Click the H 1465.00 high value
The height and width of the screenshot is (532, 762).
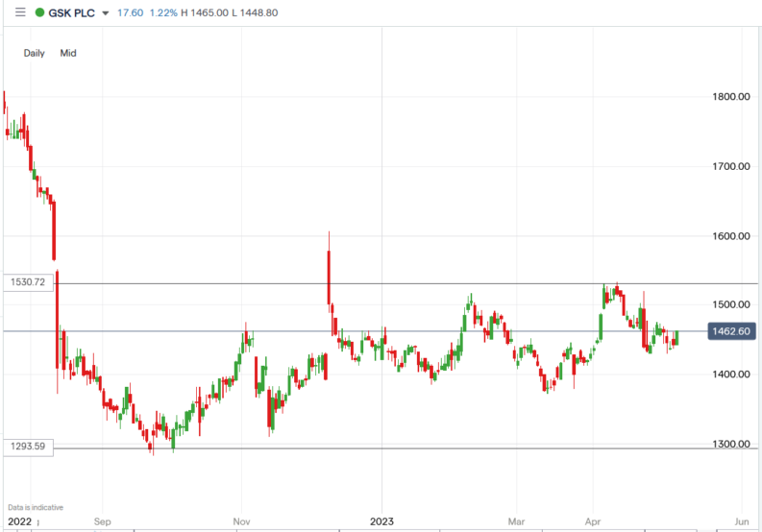217,12
